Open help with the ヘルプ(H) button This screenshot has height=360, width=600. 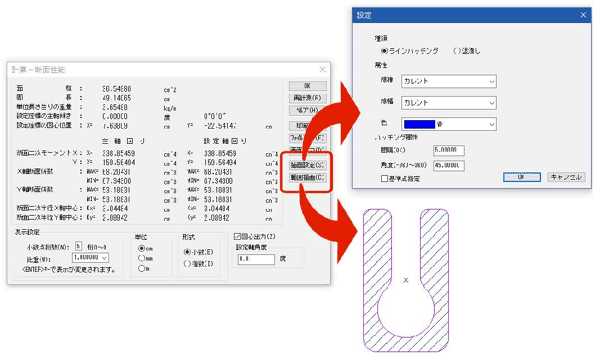pos(307,110)
